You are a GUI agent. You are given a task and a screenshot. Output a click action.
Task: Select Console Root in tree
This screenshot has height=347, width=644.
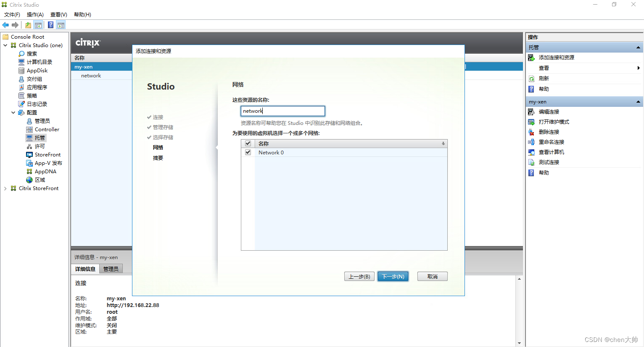coord(27,37)
